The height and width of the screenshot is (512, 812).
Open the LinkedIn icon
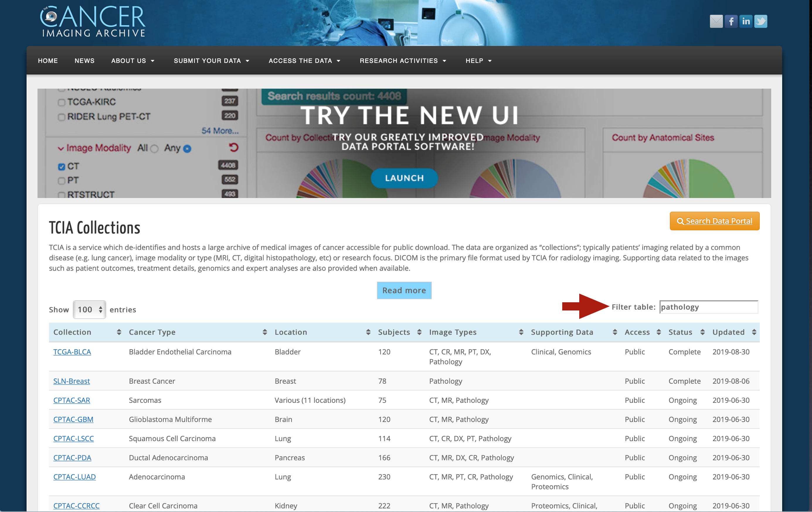pos(745,21)
